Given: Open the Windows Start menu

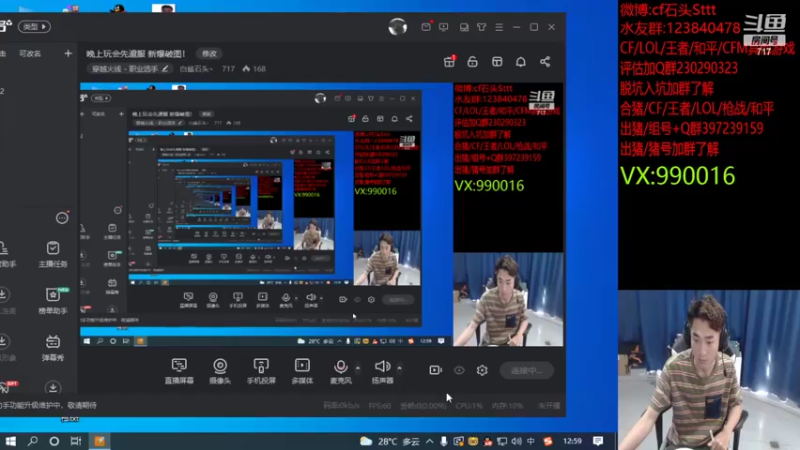Looking at the screenshot, I should click(x=10, y=441).
